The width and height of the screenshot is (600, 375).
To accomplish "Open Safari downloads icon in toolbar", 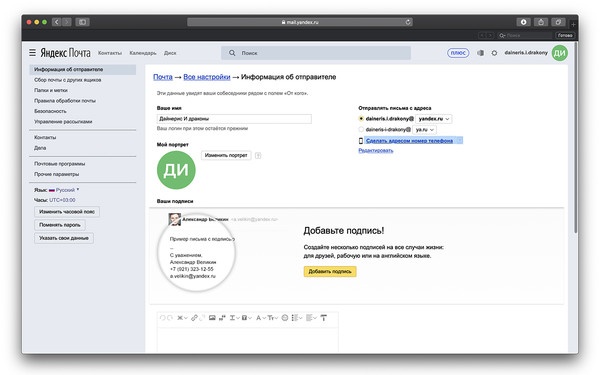I will 523,22.
